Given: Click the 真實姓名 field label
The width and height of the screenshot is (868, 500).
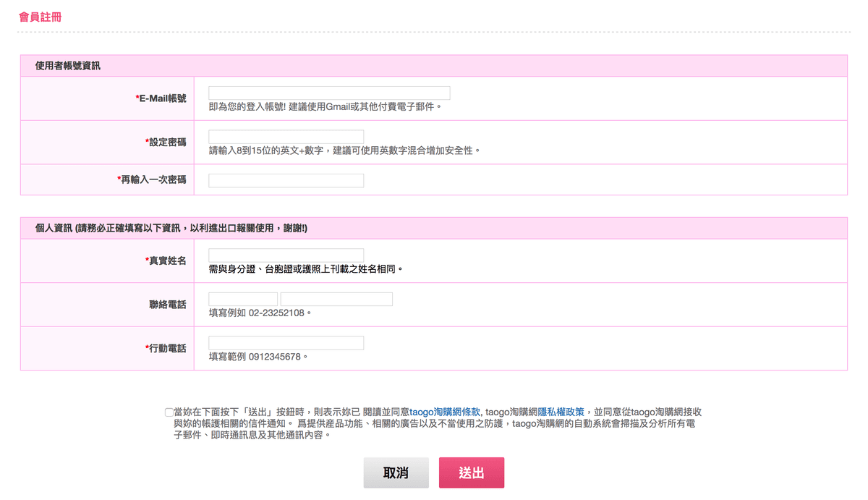Looking at the screenshot, I should click(166, 260).
